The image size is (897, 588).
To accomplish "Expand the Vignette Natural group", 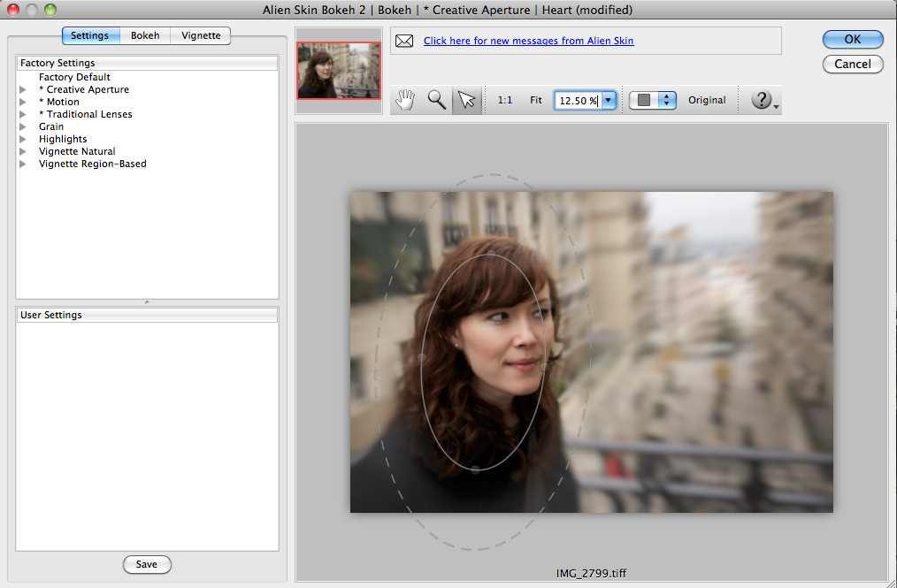I will click(x=23, y=152).
